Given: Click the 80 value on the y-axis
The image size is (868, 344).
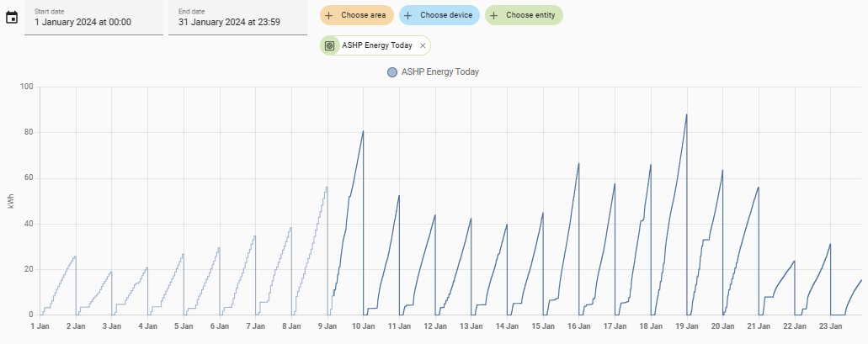Looking at the screenshot, I should [29, 133].
